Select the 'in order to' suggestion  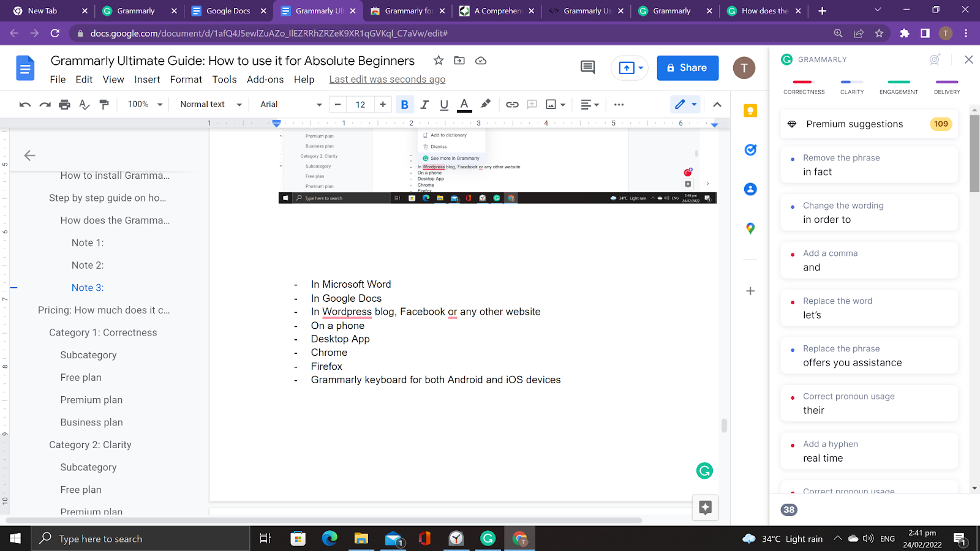(869, 212)
